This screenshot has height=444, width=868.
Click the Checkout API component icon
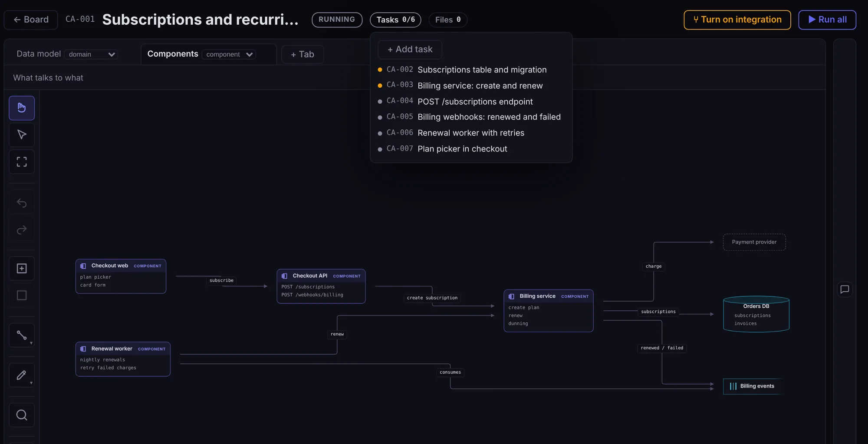tap(285, 276)
